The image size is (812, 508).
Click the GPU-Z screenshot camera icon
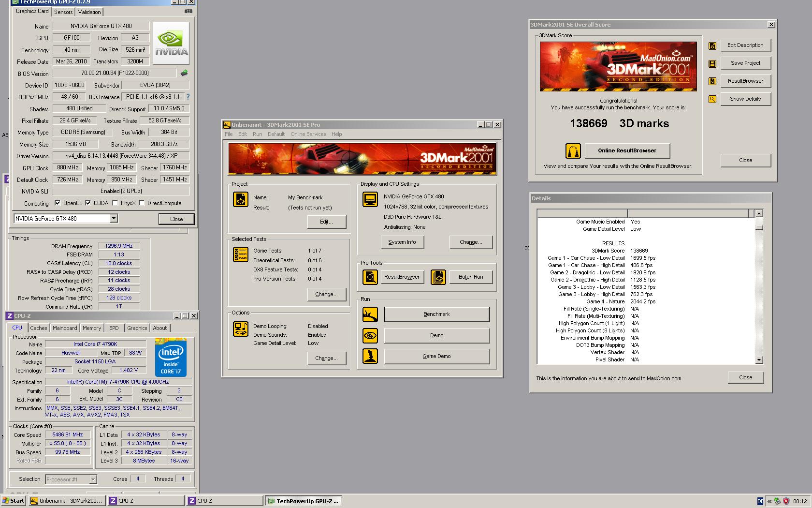pos(188,11)
